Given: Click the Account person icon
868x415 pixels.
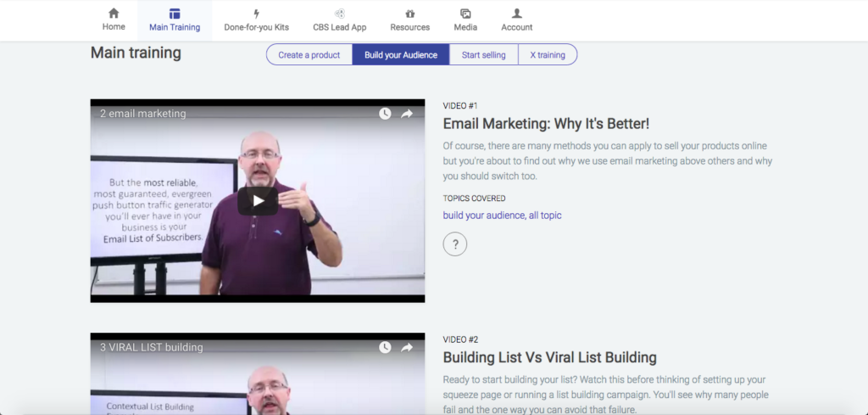Looking at the screenshot, I should tap(516, 14).
